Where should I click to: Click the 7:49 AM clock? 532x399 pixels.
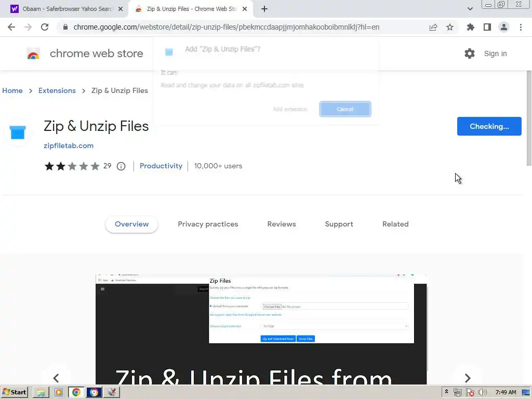pos(506,392)
